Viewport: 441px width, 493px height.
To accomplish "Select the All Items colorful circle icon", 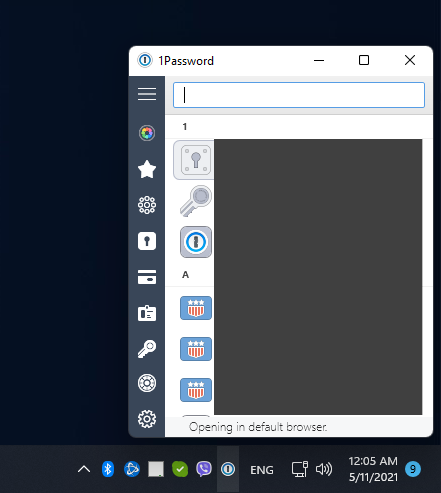I will click(x=147, y=133).
